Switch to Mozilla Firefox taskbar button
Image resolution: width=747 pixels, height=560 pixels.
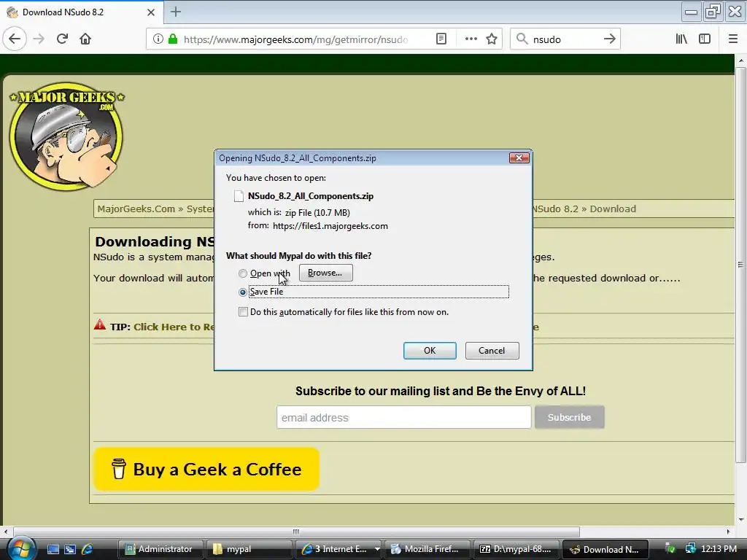point(427,549)
